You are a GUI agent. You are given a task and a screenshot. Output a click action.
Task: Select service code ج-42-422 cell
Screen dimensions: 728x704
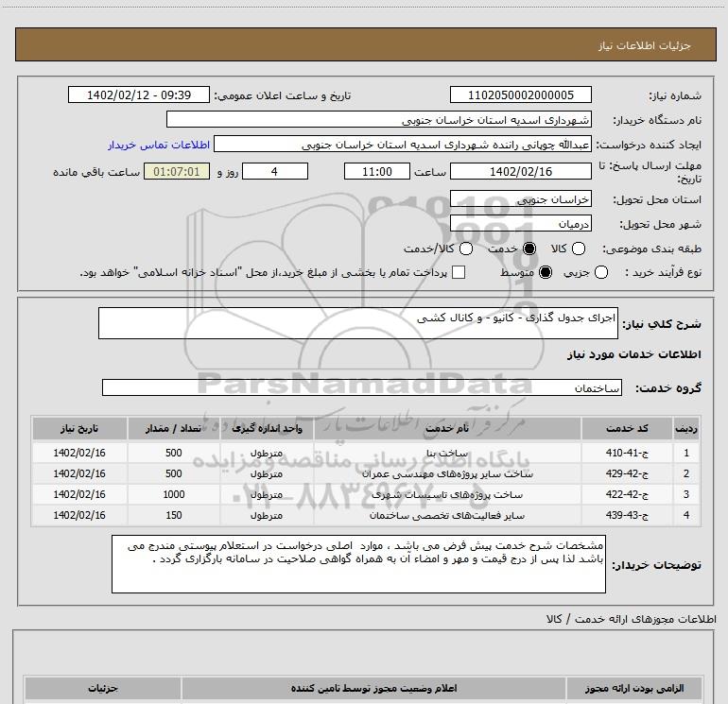coord(627,494)
